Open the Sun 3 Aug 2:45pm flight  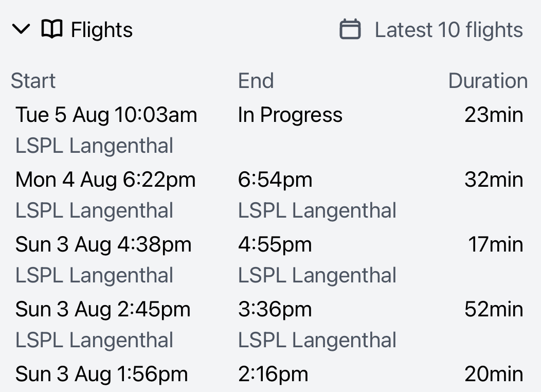tap(103, 309)
